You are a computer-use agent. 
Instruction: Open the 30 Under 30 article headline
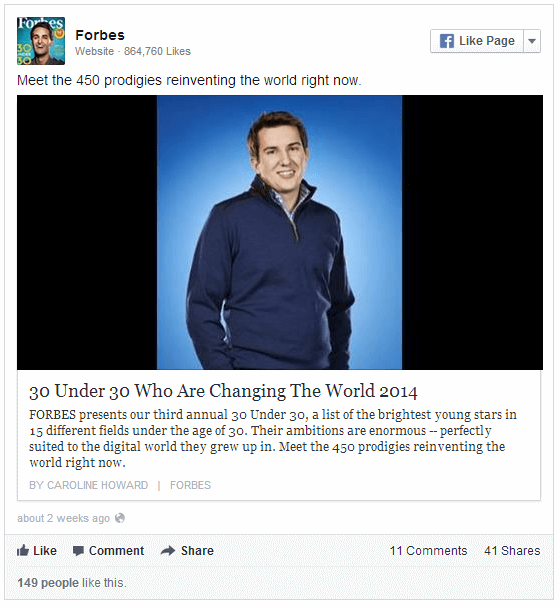223,391
